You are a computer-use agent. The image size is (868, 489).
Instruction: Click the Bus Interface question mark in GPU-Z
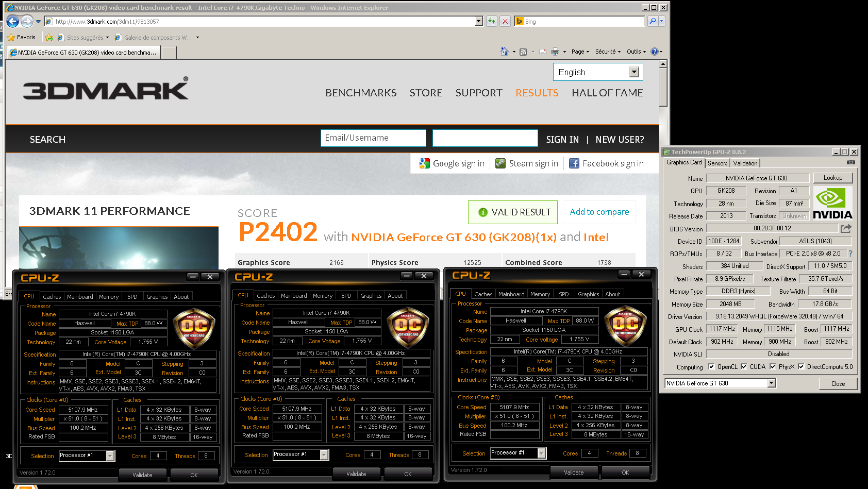click(x=850, y=254)
